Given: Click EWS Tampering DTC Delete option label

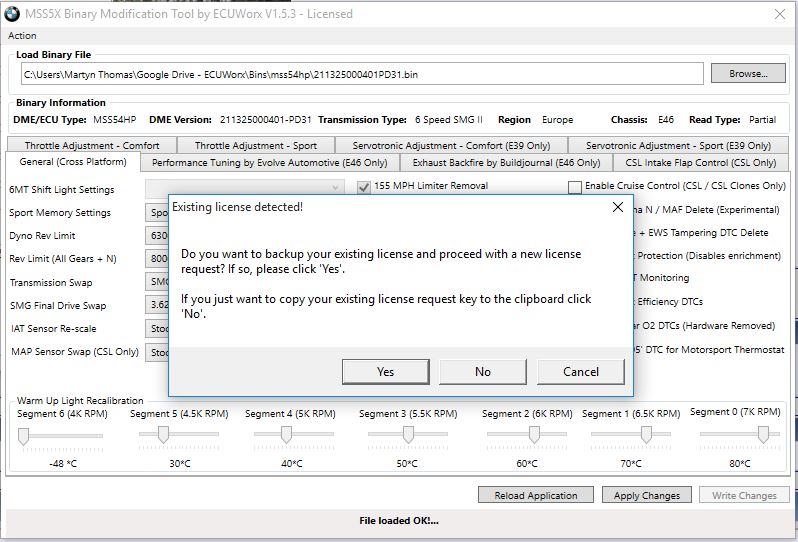Looking at the screenshot, I should point(701,233).
